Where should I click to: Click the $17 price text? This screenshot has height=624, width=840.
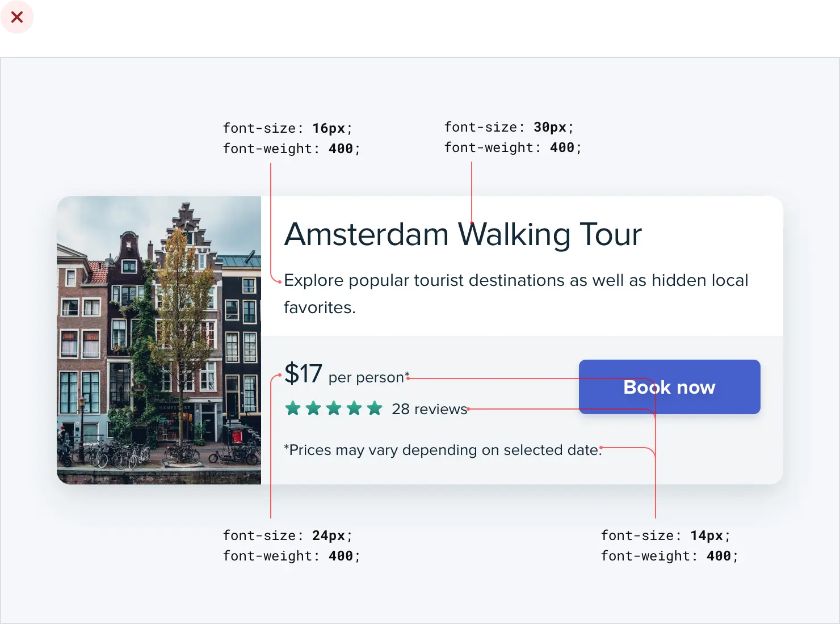click(x=303, y=374)
